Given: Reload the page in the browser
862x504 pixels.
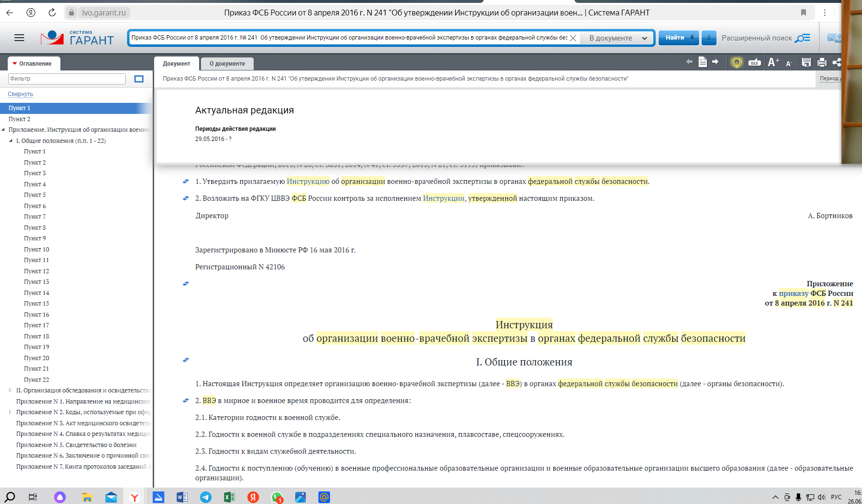Looking at the screenshot, I should click(52, 13).
